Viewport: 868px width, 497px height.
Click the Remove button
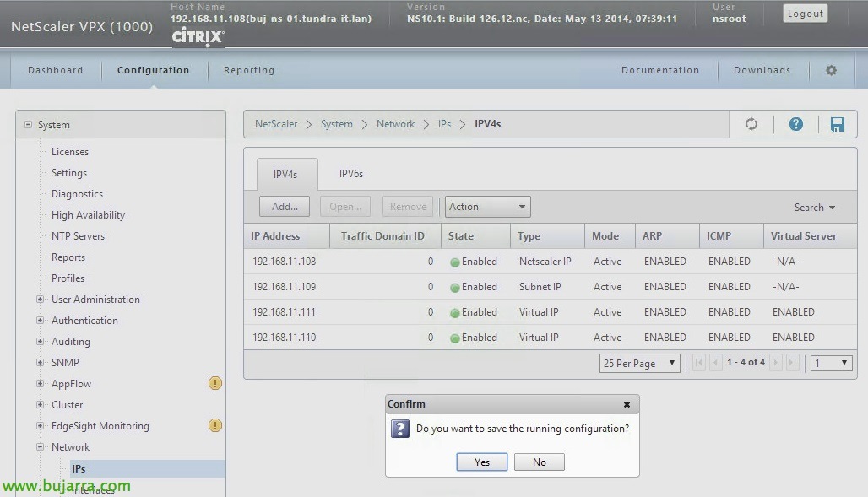pyautogui.click(x=408, y=207)
